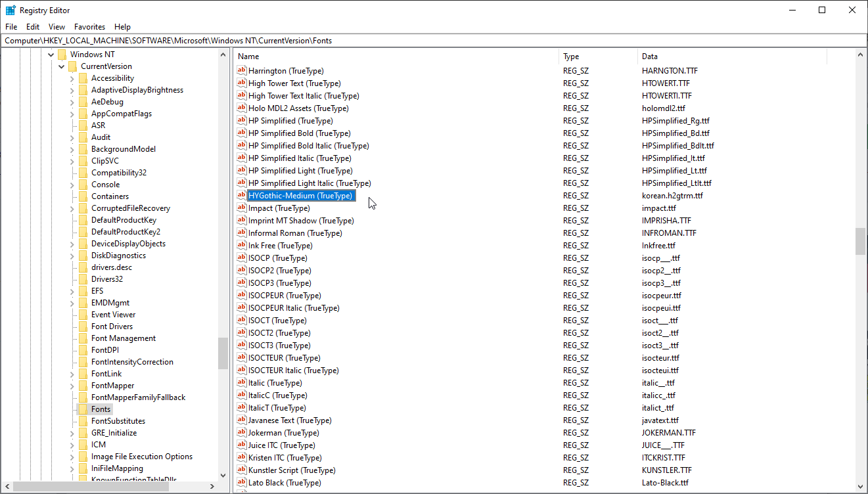This screenshot has height=494, width=868.
Task: Select the CorruptedFileRecovery key
Action: click(x=131, y=208)
